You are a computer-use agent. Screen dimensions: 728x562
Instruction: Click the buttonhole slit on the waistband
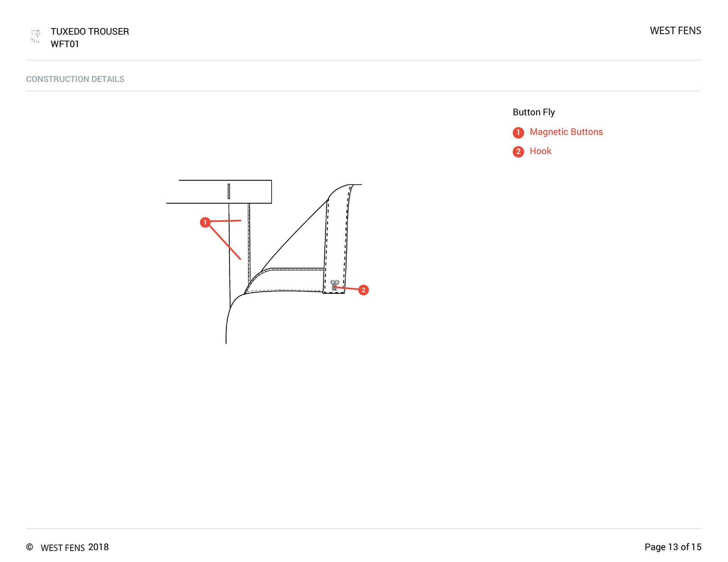tap(229, 191)
